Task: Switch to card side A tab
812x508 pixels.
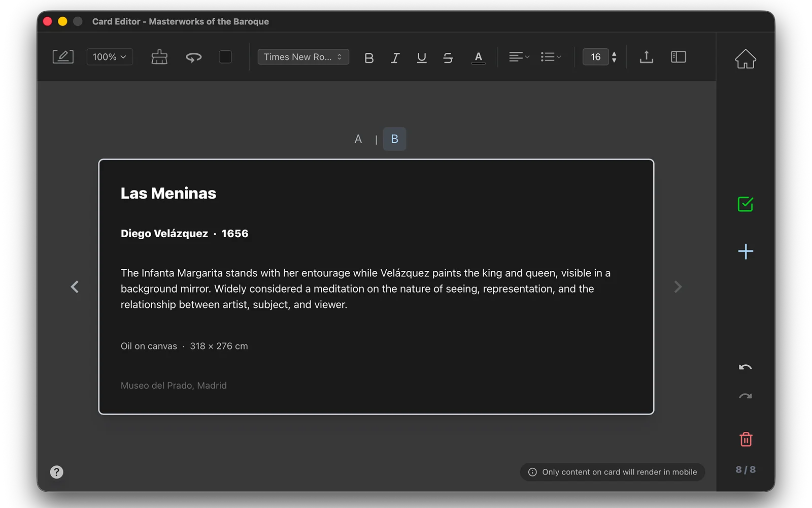Action: 358,139
